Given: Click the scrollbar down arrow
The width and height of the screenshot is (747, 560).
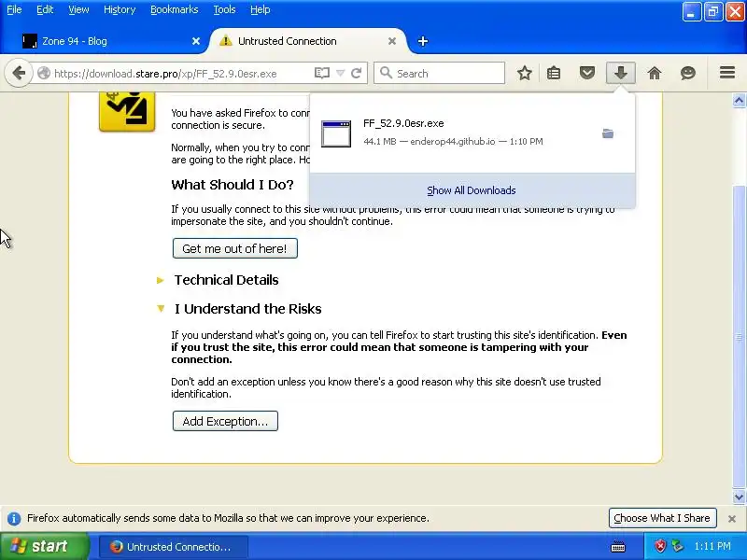Looking at the screenshot, I should pos(739,497).
